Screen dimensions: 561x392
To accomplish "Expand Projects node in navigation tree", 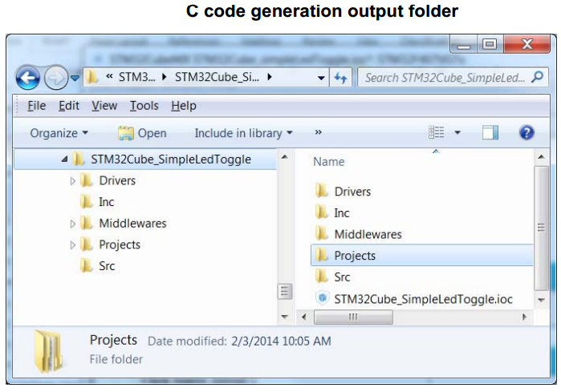I will [72, 245].
